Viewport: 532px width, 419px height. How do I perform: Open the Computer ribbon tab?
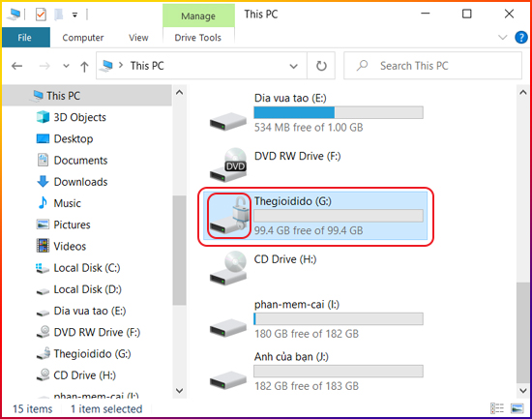click(x=83, y=38)
